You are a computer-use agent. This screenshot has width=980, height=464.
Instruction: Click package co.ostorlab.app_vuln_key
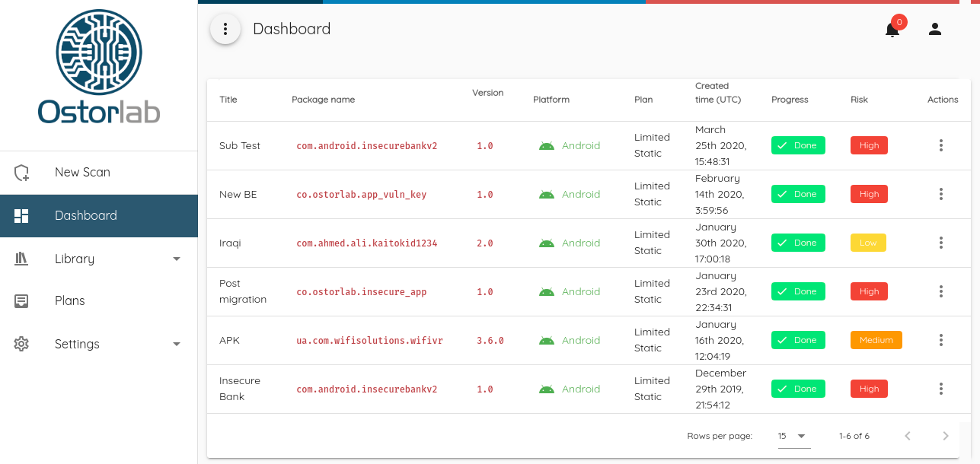pyautogui.click(x=362, y=194)
